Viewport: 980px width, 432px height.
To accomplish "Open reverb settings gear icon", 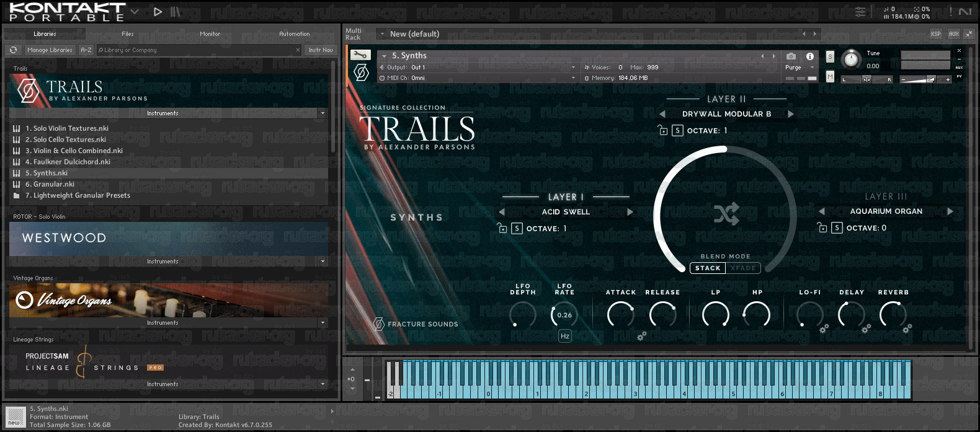I will (x=907, y=328).
